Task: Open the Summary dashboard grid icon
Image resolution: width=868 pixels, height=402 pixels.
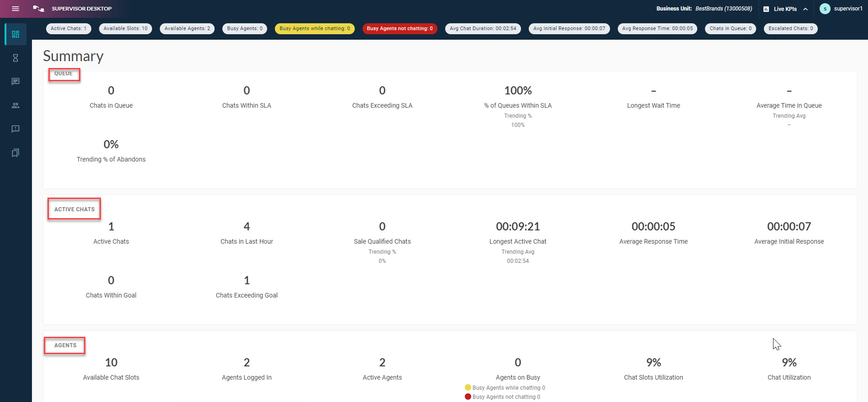Action: point(16,34)
